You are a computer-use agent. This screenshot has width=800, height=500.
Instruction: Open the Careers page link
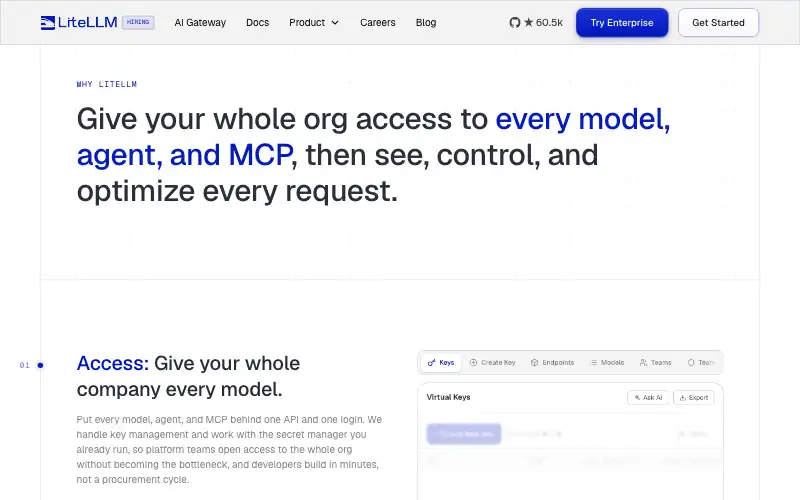[378, 22]
